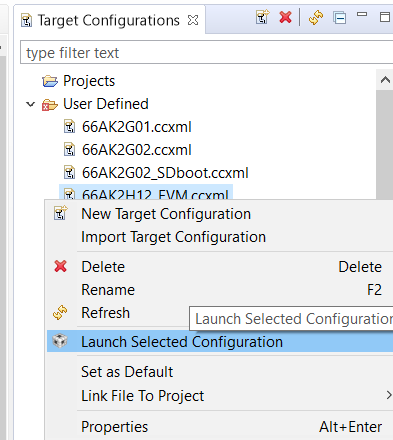Image resolution: width=393 pixels, height=440 pixels.
Task: Minimize the Target Configurations view
Action: tap(362, 15)
